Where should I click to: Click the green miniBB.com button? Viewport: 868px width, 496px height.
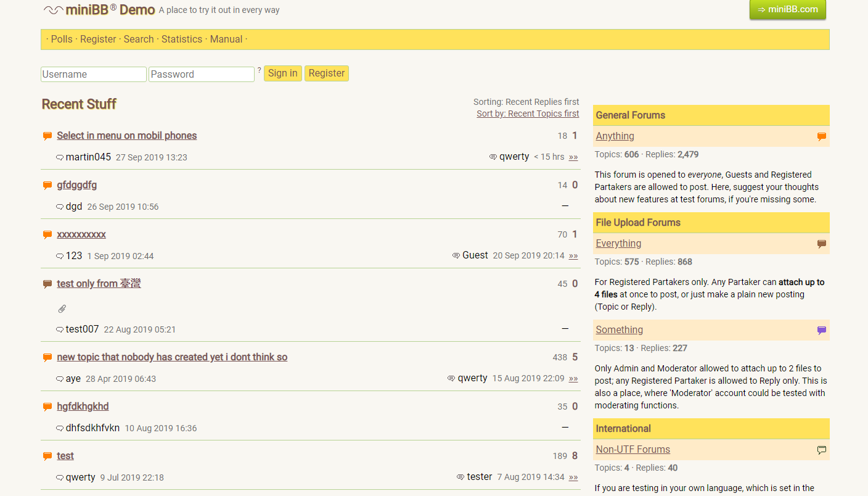tap(787, 9)
